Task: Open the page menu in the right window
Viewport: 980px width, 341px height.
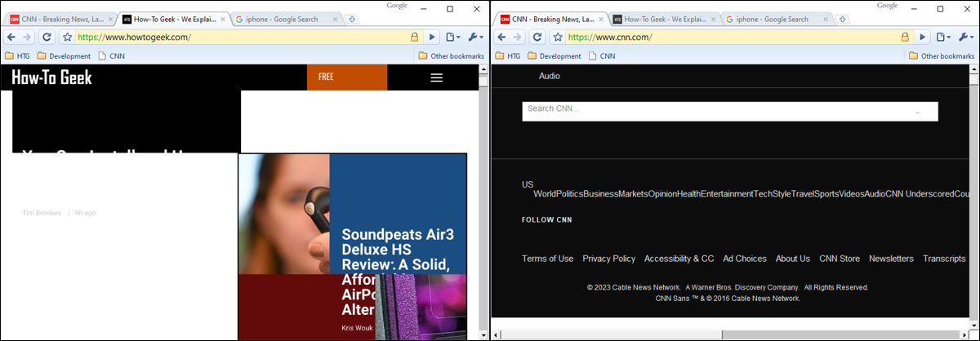Action: [x=942, y=37]
